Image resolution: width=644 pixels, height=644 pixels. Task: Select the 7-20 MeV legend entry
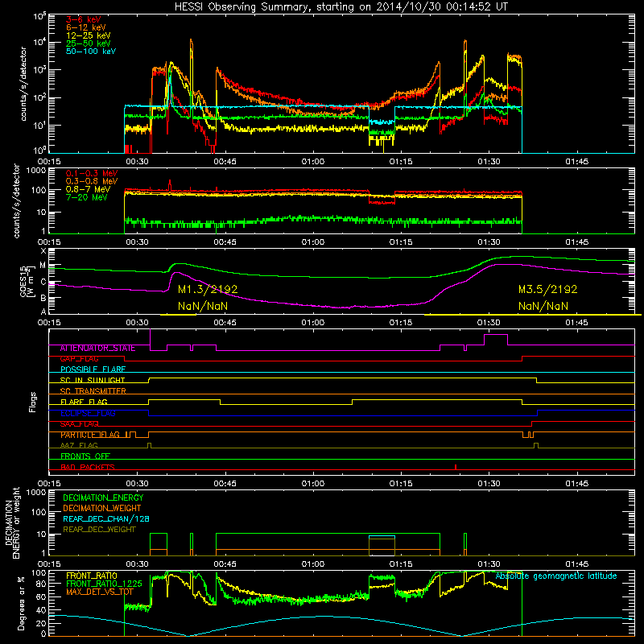(x=87, y=197)
